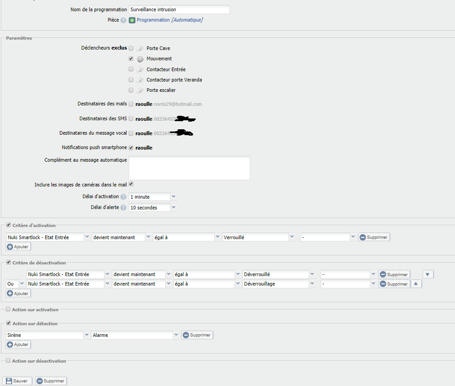
Task: Exclude the Porte Cave trigger checkbox
Action: [x=131, y=48]
